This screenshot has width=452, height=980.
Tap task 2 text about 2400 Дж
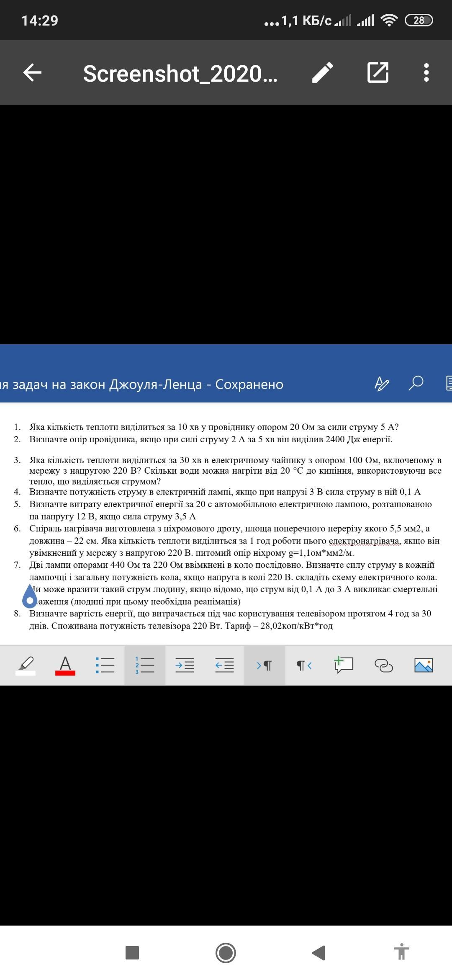211,439
